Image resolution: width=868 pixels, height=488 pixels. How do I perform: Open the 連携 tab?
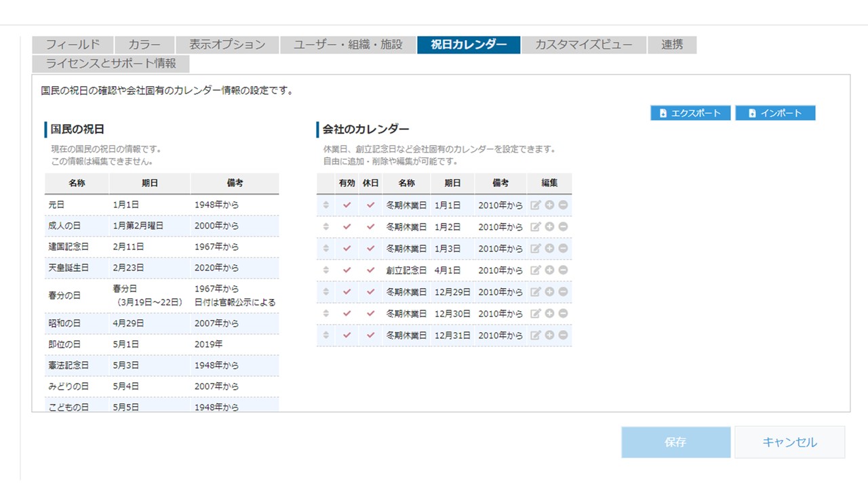[x=672, y=45]
